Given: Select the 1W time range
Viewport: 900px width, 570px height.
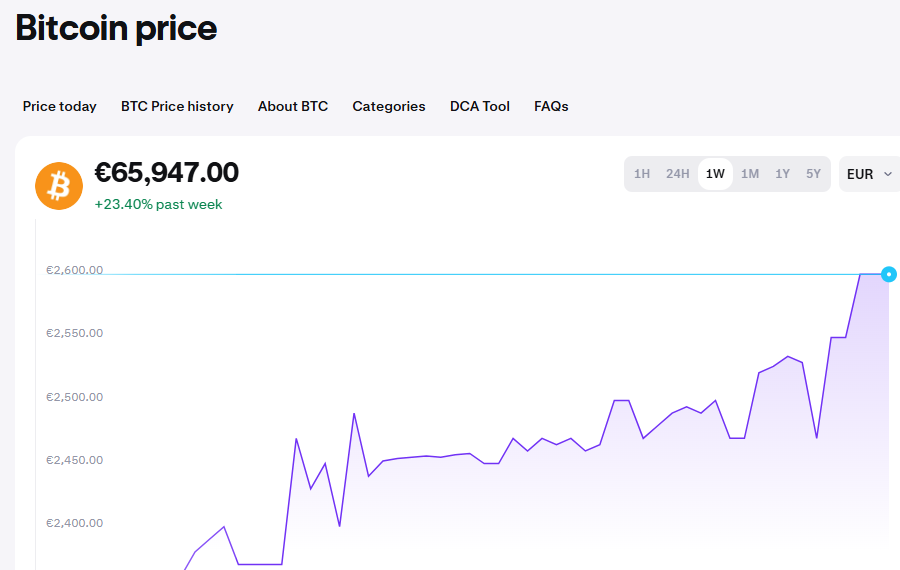Looking at the screenshot, I should pos(715,174).
